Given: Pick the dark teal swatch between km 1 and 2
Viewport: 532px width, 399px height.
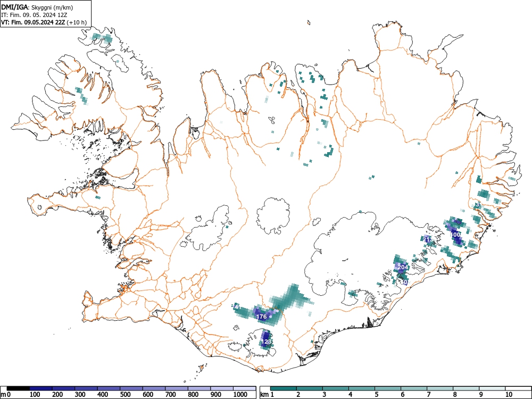Looking at the screenshot, I should click(284, 388).
